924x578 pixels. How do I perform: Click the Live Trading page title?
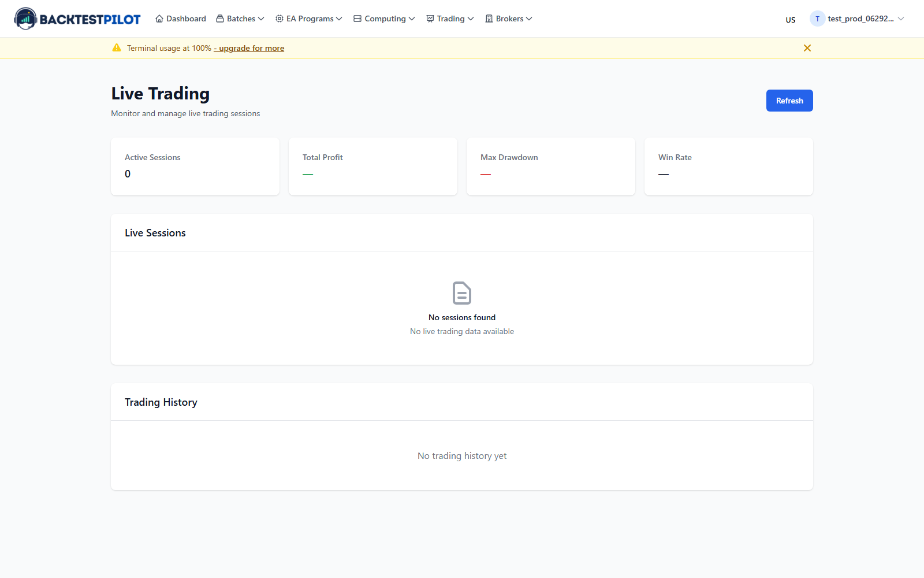tap(161, 94)
